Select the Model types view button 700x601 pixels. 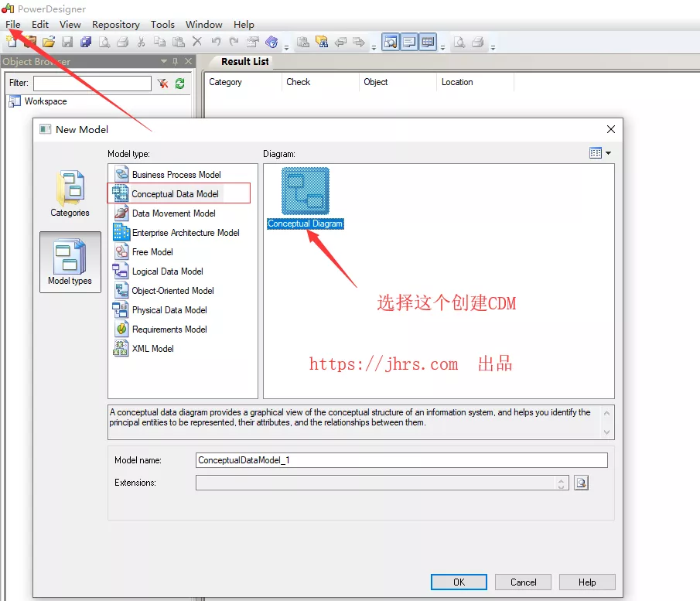[70, 262]
